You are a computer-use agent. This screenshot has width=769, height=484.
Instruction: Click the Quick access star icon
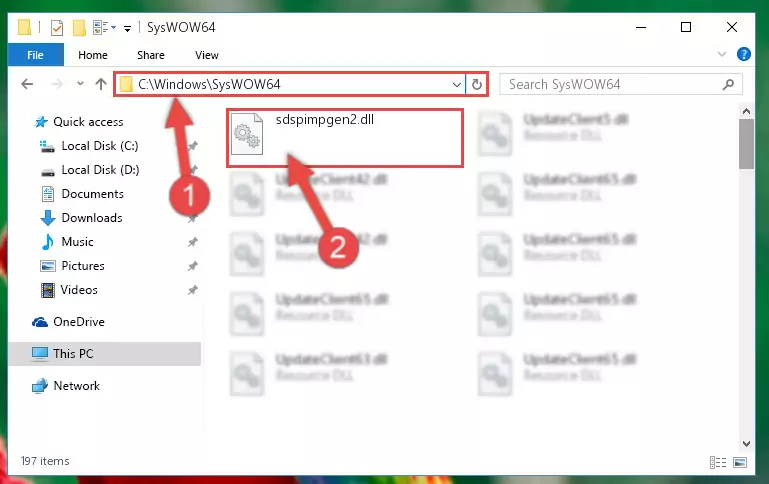(41, 122)
